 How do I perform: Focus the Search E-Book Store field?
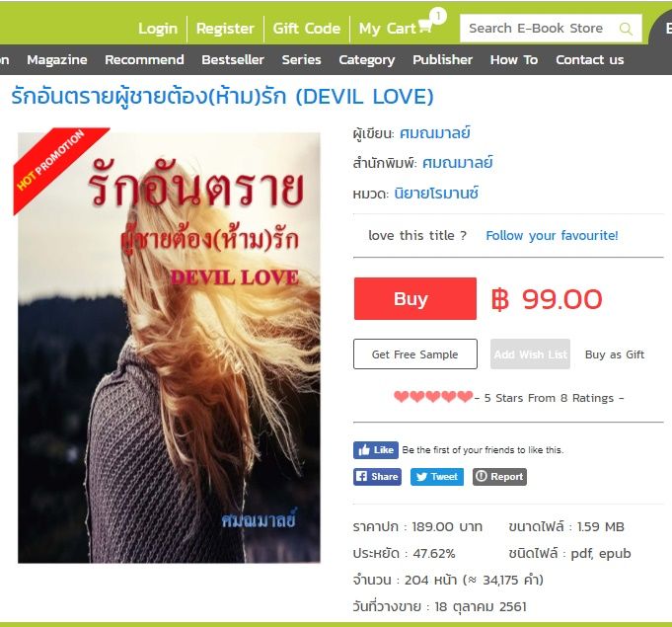540,29
